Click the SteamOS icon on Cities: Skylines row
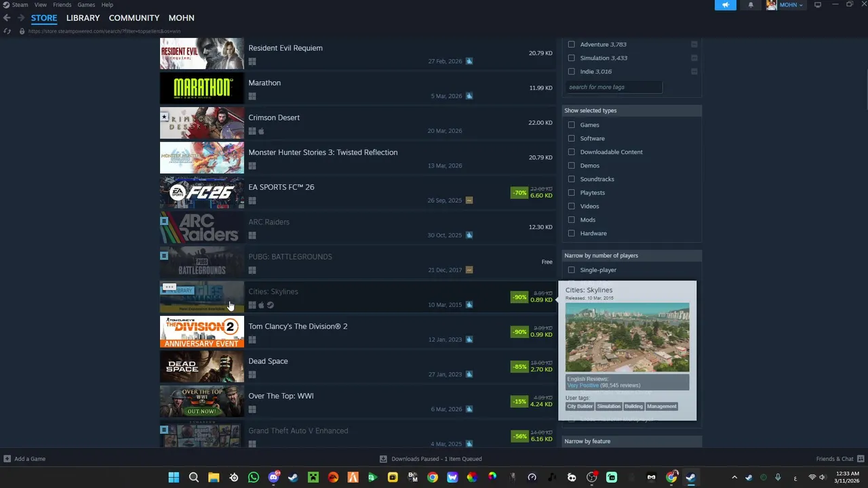The image size is (868, 488). (x=270, y=305)
